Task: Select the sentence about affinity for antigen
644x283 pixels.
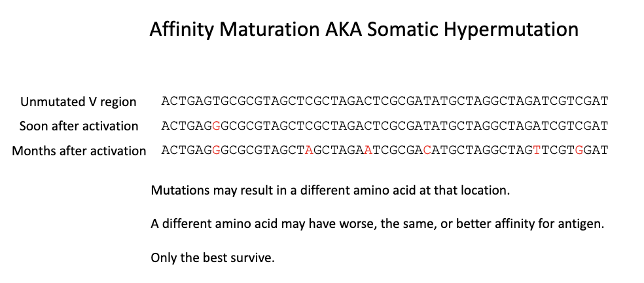Action: click(377, 224)
